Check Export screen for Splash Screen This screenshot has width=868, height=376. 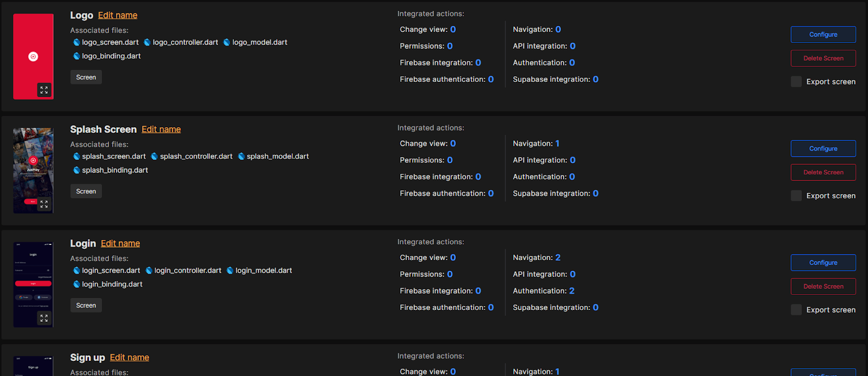coord(796,196)
